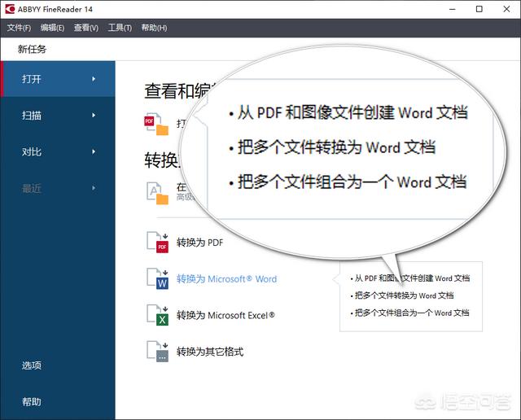Click the ABBYY FineReader logo icon
Screen dimensions: 521x420
pyautogui.click(x=10, y=9)
